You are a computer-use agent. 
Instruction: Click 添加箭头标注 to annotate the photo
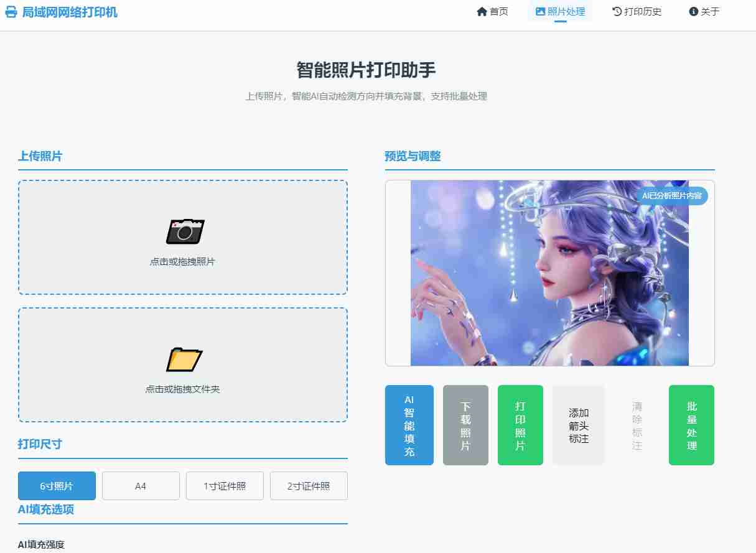(578, 425)
